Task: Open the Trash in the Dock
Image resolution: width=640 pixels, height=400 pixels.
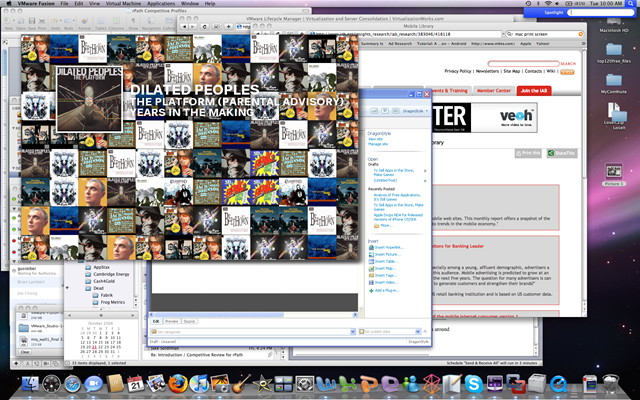Action: click(x=610, y=384)
